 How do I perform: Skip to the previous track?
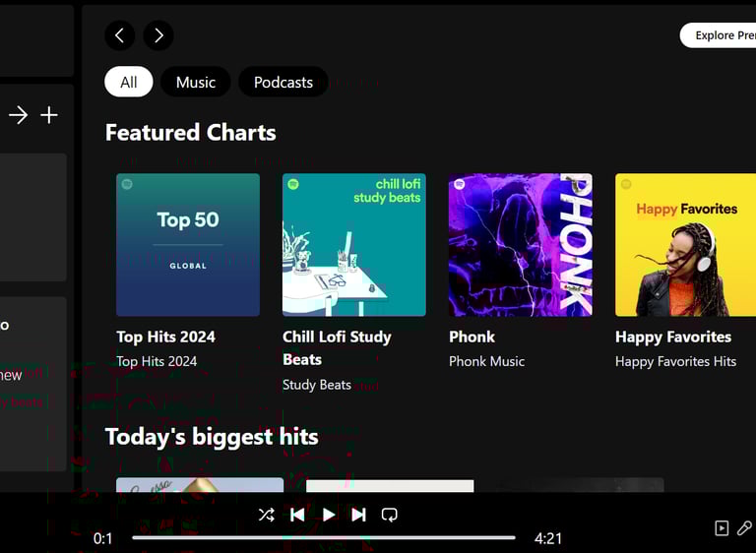pos(297,515)
